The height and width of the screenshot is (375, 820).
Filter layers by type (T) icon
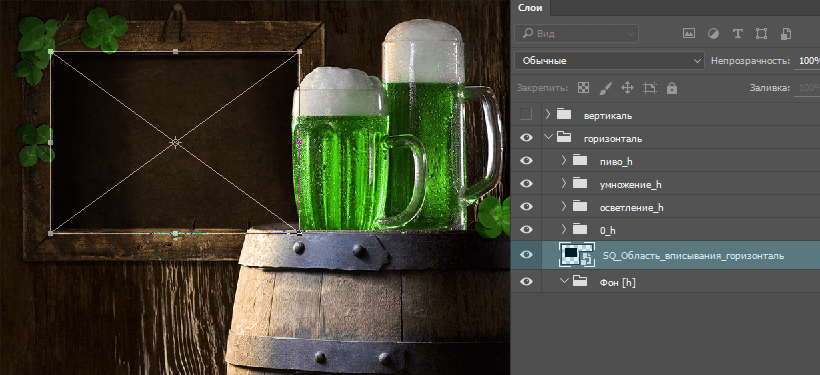737,33
